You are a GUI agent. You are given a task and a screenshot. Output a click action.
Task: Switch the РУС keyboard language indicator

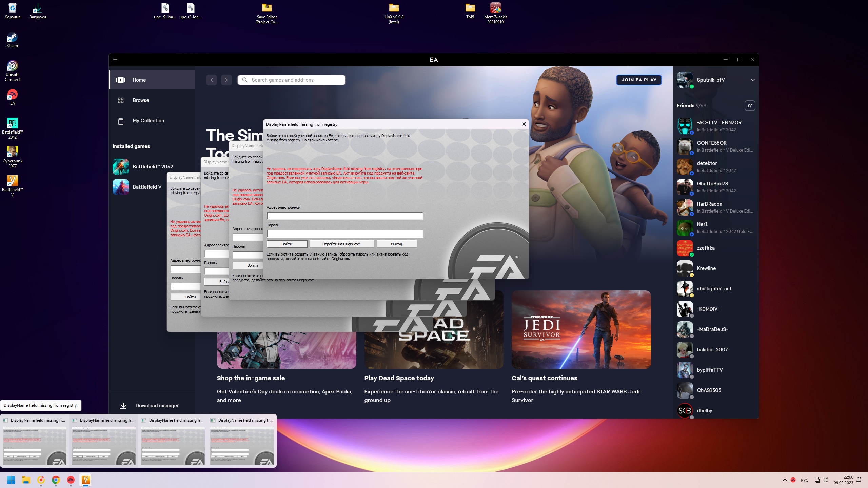pyautogui.click(x=804, y=480)
